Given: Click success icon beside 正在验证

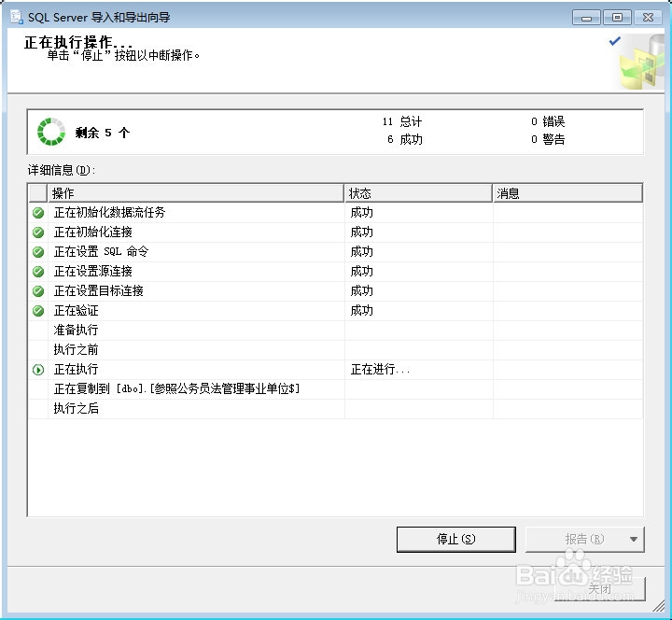Looking at the screenshot, I should click(38, 311).
